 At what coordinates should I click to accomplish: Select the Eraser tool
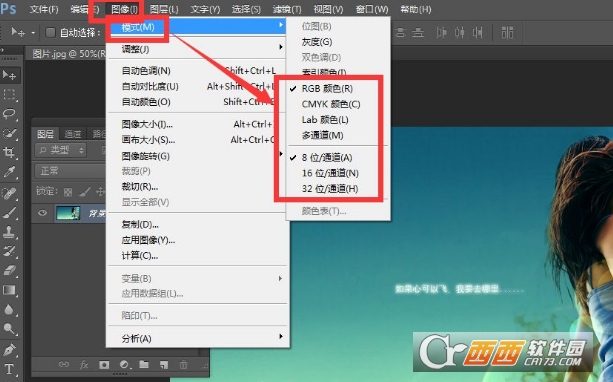click(9, 271)
